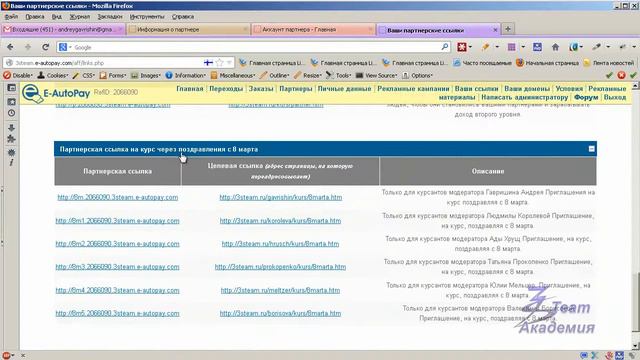Screen dimensions: 640x360
Task: Open the Правка menu
Action: point(35,17)
